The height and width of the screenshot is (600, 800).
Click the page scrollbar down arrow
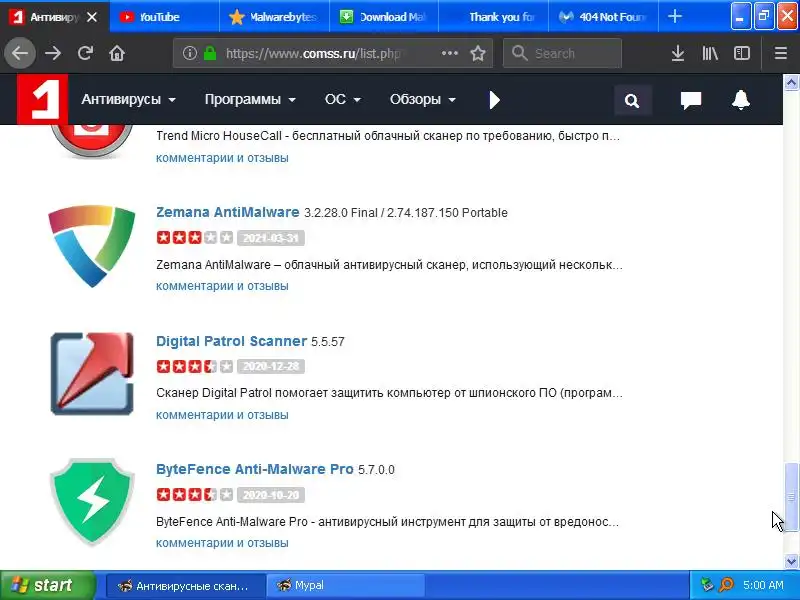[791, 562]
